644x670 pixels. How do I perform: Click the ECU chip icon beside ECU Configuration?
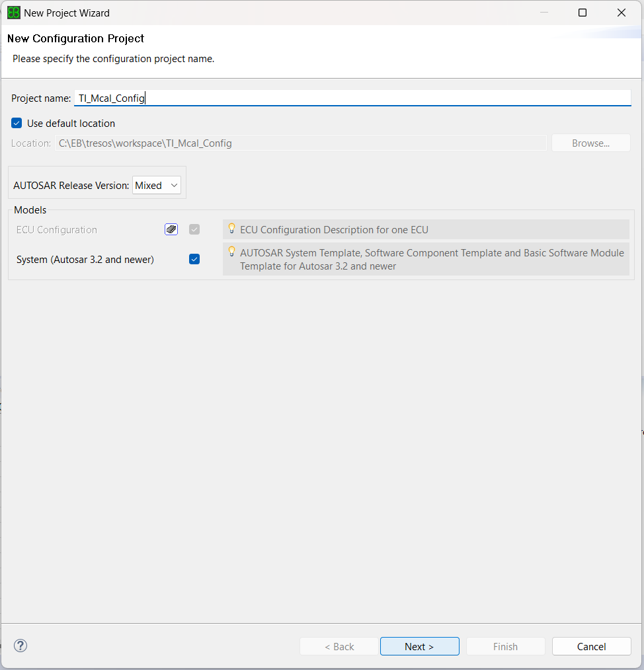171,229
